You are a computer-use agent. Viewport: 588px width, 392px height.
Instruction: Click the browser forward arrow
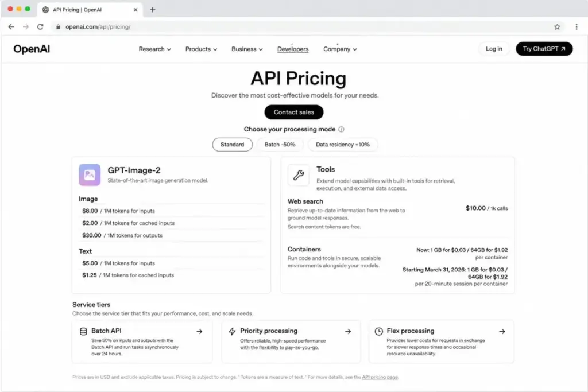click(x=25, y=26)
